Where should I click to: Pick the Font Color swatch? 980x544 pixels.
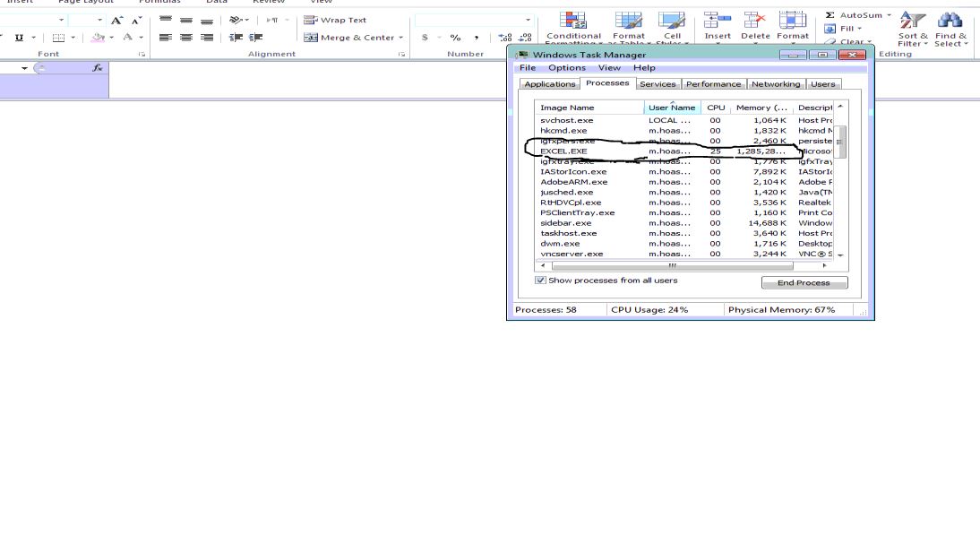tap(127, 38)
